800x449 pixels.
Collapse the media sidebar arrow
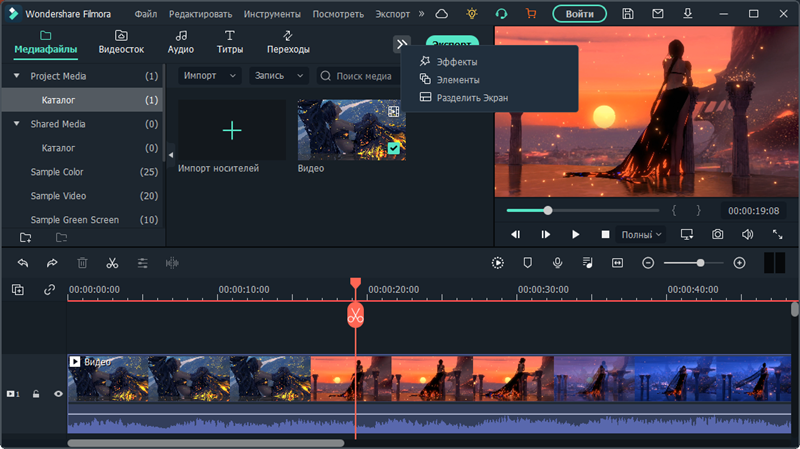(171, 154)
